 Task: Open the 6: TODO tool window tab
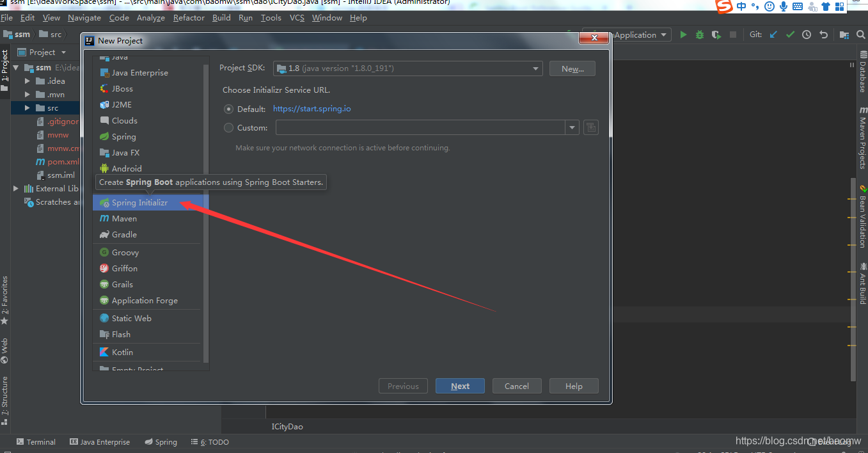[210, 442]
